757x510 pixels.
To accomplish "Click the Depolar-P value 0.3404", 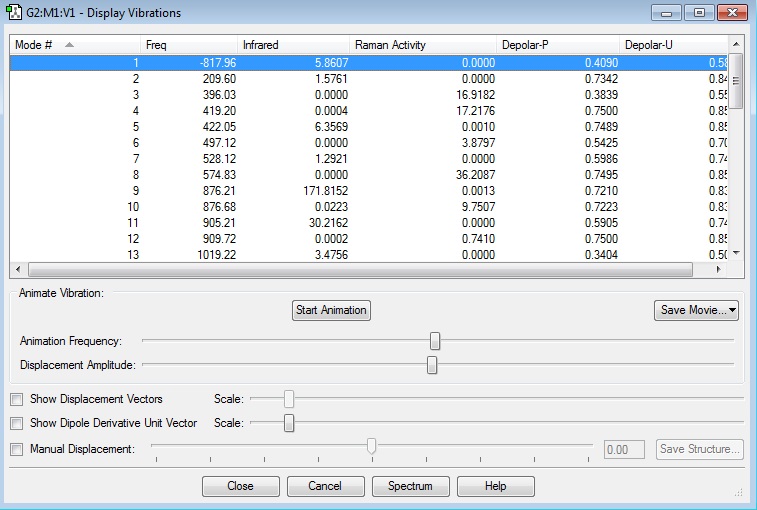I will (x=601, y=255).
